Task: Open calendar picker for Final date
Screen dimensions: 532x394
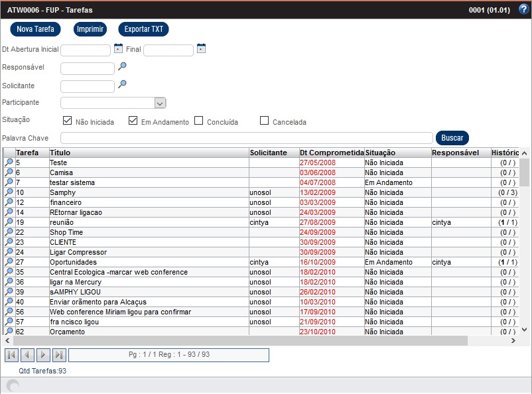Action: point(201,48)
